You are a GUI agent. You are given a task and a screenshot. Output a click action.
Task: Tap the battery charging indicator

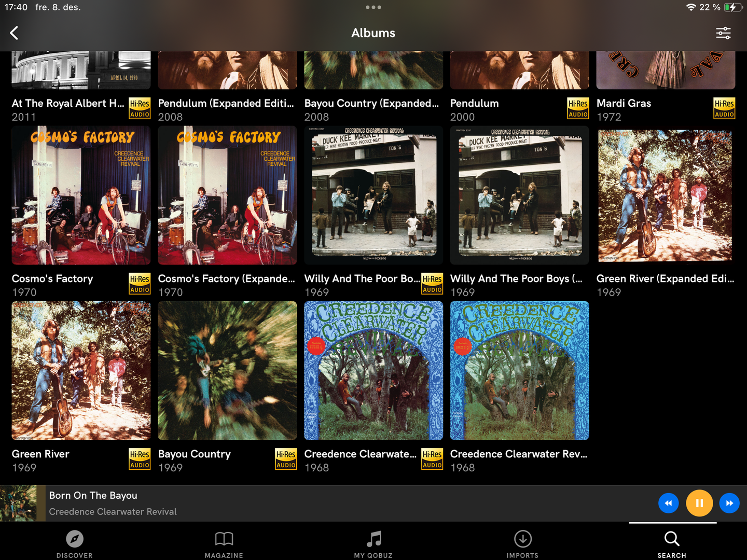[x=733, y=7]
